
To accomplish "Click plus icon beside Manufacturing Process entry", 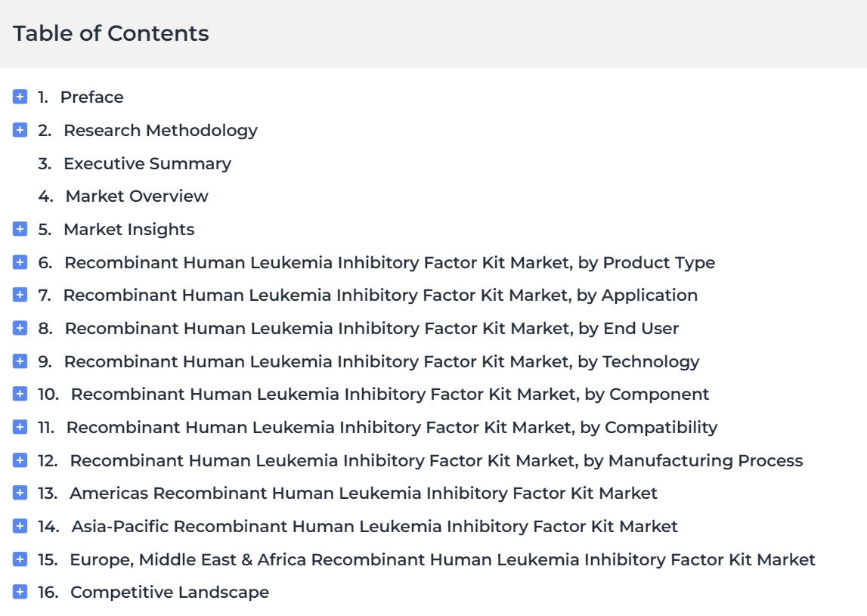I will point(20,460).
